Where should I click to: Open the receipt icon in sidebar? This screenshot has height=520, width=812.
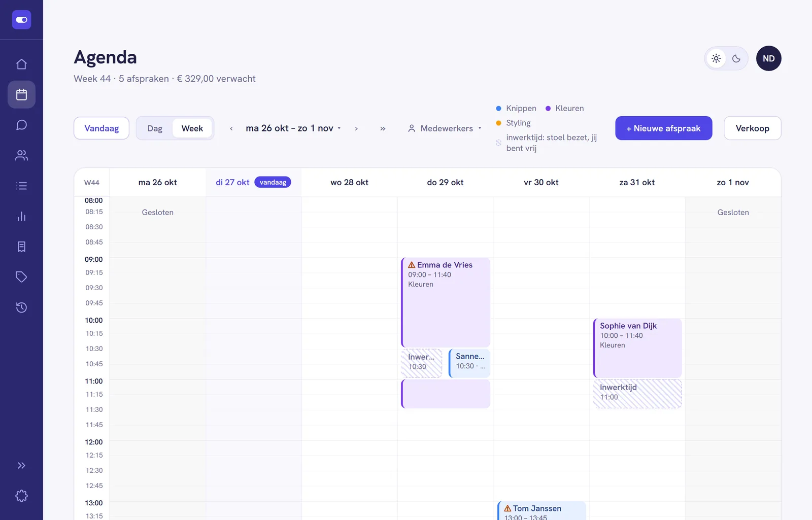point(21,247)
